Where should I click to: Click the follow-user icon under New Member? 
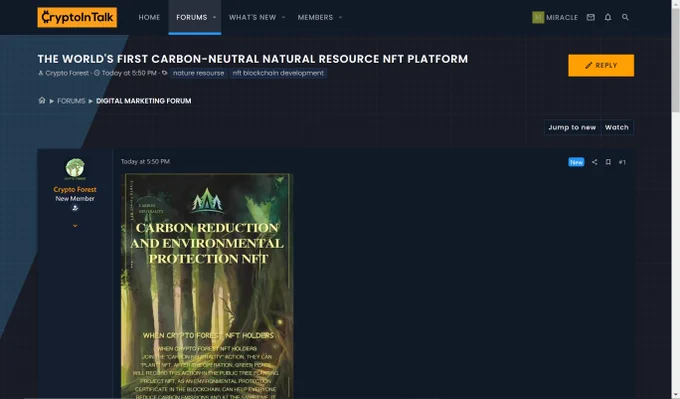click(x=75, y=208)
